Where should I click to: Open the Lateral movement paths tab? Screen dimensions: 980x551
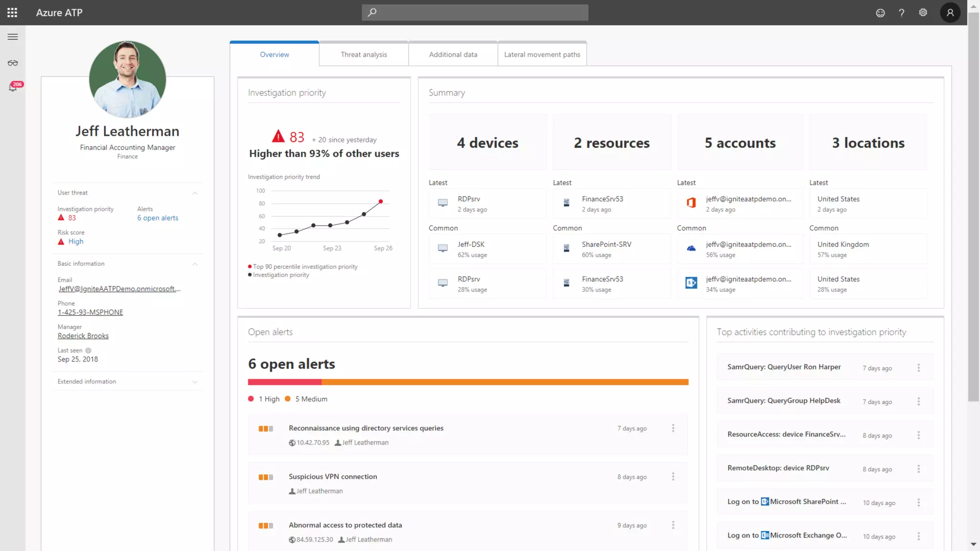pos(542,55)
